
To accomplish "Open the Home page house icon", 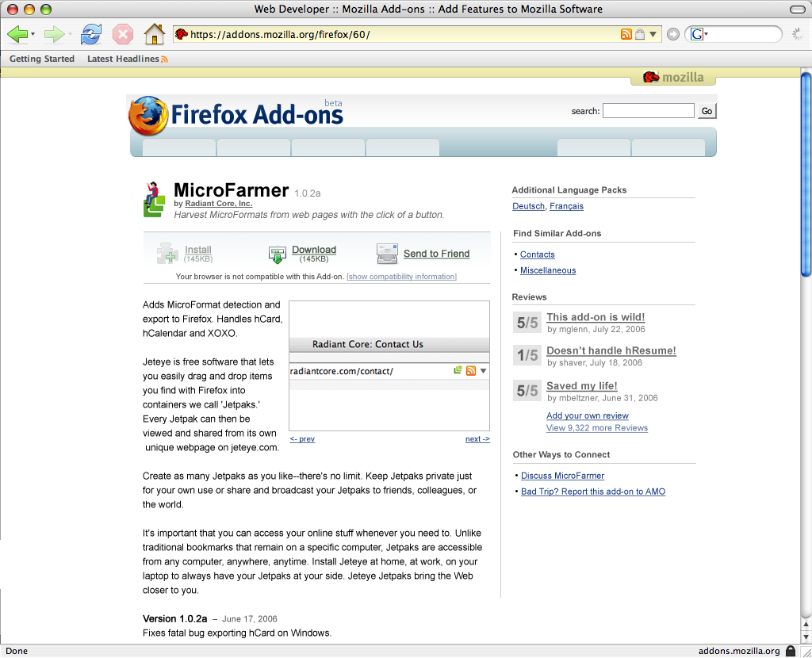I will coord(155,34).
